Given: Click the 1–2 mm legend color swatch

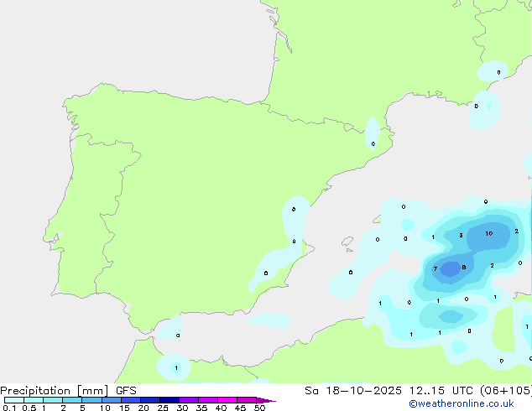Looking at the screenshot, I should click(x=53, y=400).
